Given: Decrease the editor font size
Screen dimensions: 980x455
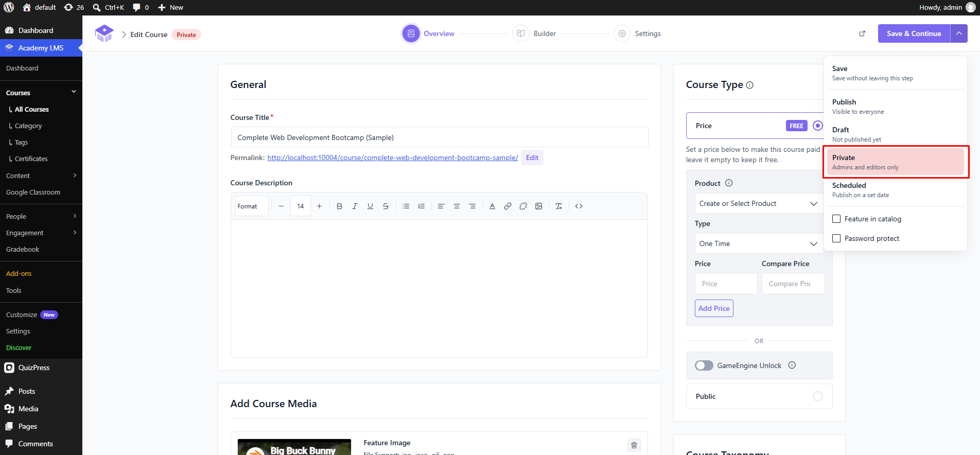Looking at the screenshot, I should [x=281, y=206].
